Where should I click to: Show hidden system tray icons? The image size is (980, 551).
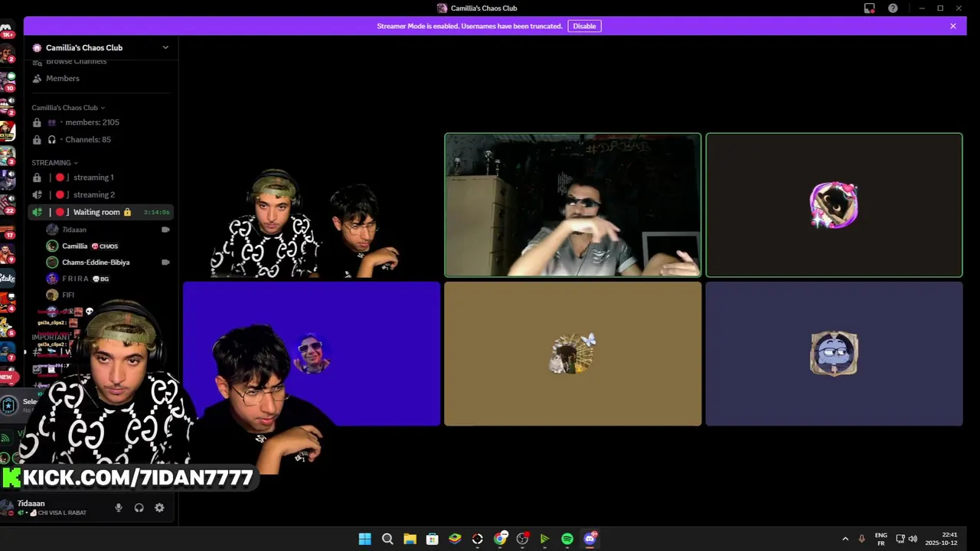845,539
